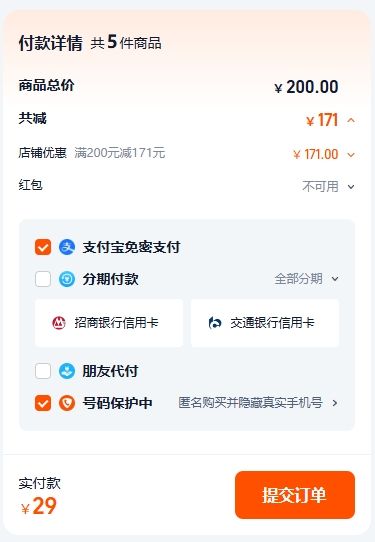Image resolution: width=375 pixels, height=542 pixels.
Task: Enable the 朋友代付 checkbox
Action: (x=43, y=371)
